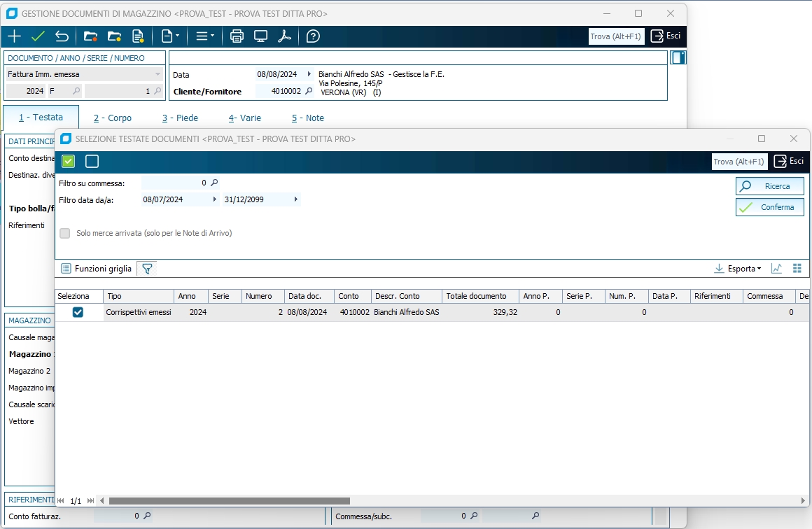Click the printer icon
The image size is (812, 529).
click(x=237, y=36)
